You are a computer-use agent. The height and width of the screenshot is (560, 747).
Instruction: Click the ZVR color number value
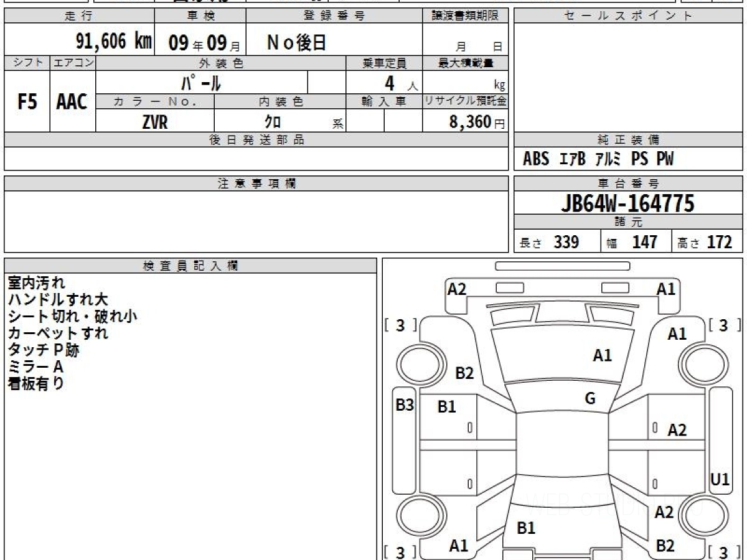[154, 122]
